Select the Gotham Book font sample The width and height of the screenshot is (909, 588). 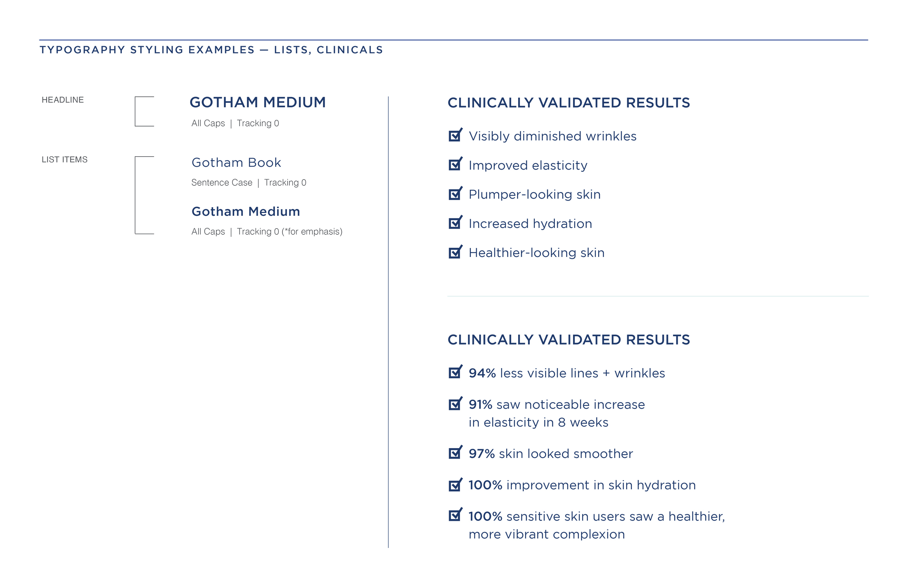[x=236, y=163]
